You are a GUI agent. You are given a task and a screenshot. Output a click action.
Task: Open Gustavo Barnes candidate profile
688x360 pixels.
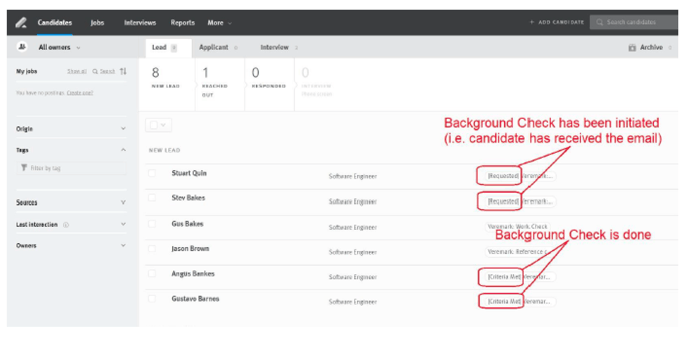tap(195, 299)
